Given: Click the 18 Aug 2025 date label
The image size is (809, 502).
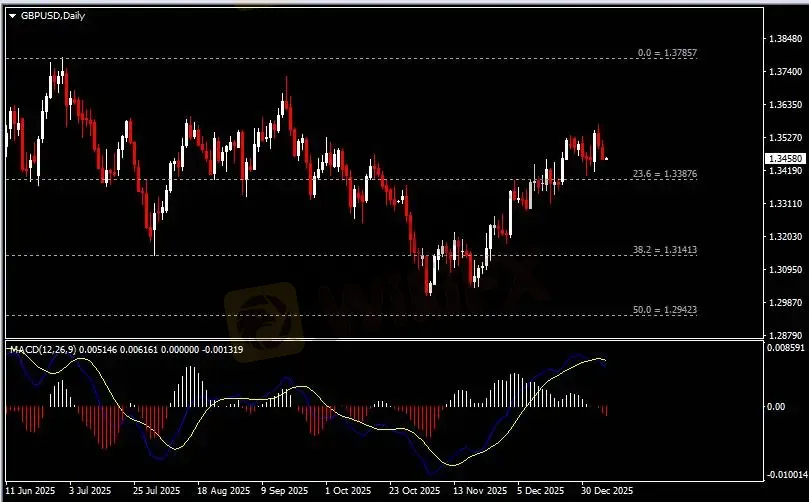Looking at the screenshot, I should [x=223, y=490].
